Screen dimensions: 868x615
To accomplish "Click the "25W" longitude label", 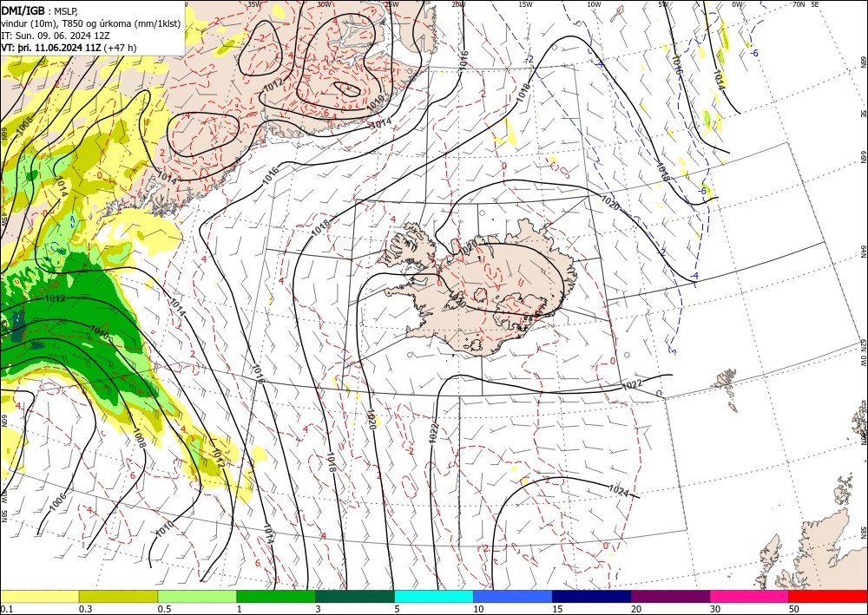I will [x=391, y=3].
